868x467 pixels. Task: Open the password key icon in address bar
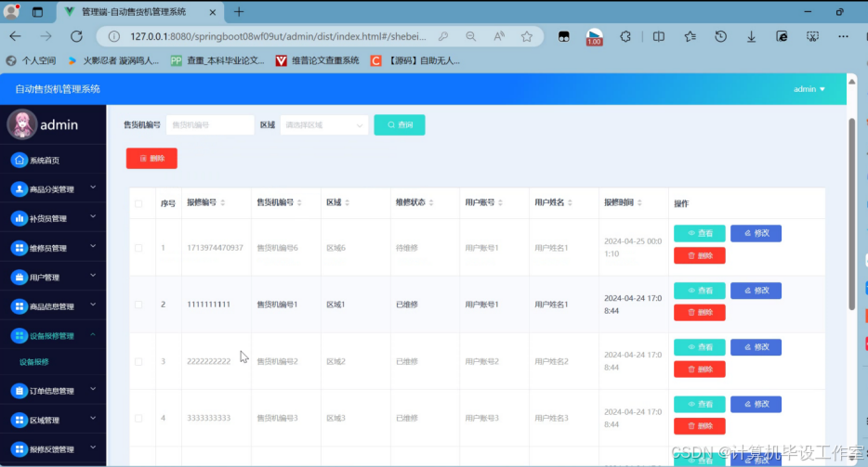pyautogui.click(x=443, y=36)
